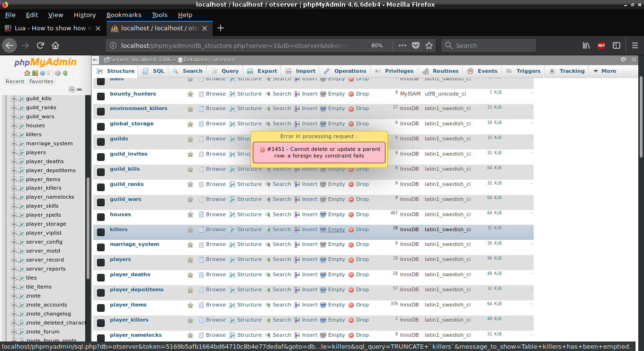The image size is (644, 351).
Task: Favorite the houses table
Action: 190,214
